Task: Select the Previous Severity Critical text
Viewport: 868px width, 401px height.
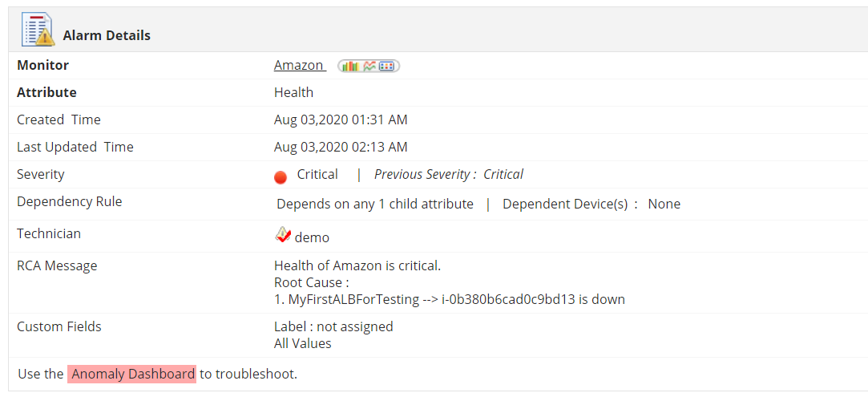Action: coord(448,174)
